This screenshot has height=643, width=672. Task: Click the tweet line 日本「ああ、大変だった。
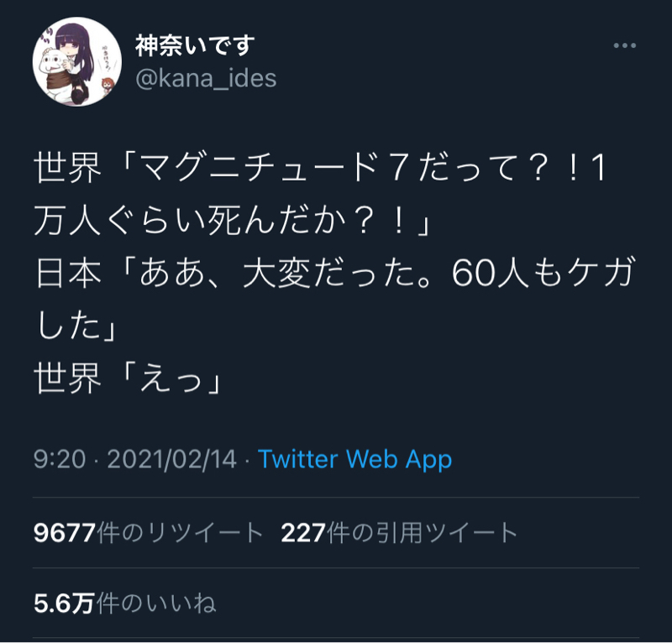[x=334, y=274]
